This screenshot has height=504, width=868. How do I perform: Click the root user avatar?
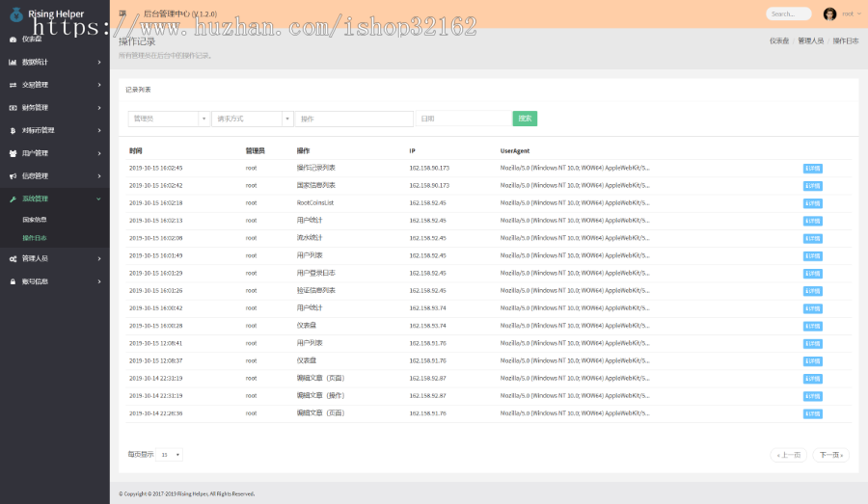click(829, 14)
